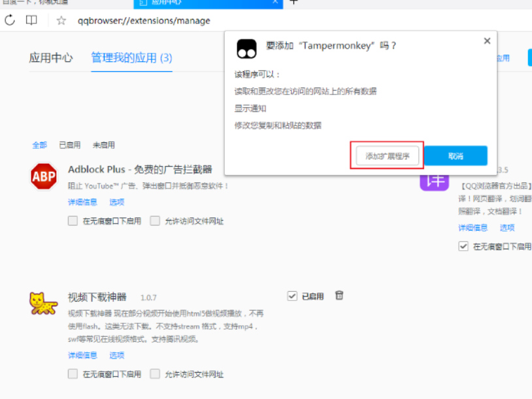Click the 显示通知 permission text
Image resolution: width=532 pixels, height=399 pixels.
[250, 108]
